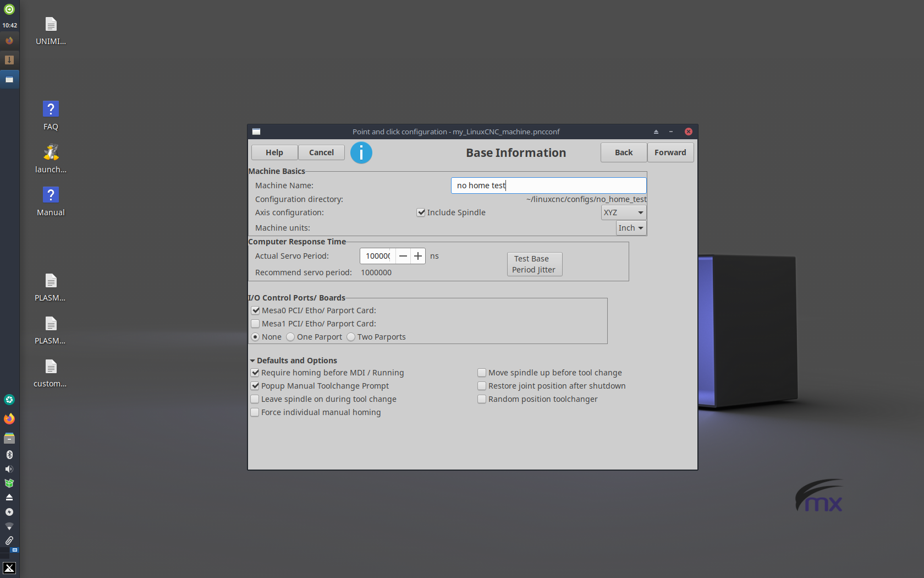
Task: Open the FAQ desktop shortcut
Action: [51, 116]
